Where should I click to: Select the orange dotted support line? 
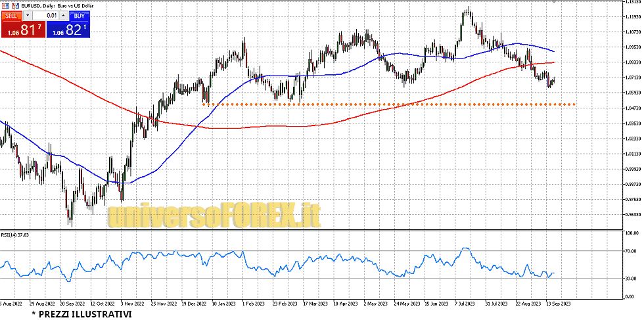(x=394, y=104)
